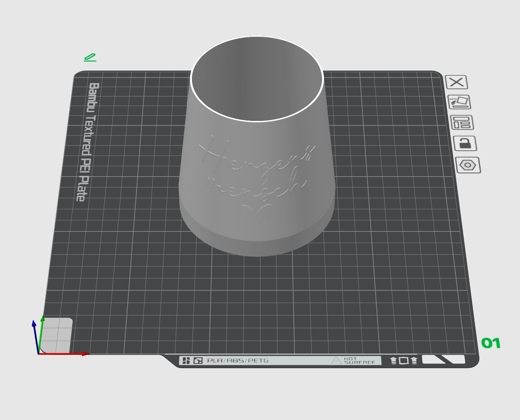The image size is (520, 420).
Task: Click the HOT SURFACE warning label
Action: (353, 361)
